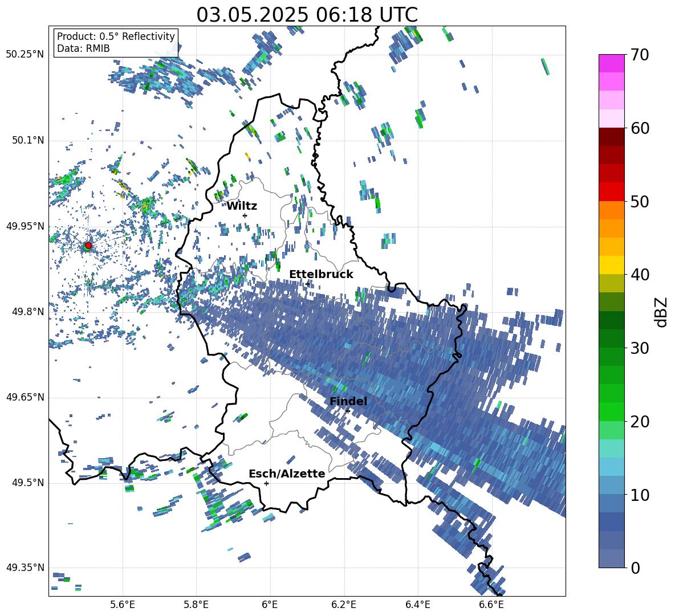Click the 5.8°E longitude label

tap(196, 605)
